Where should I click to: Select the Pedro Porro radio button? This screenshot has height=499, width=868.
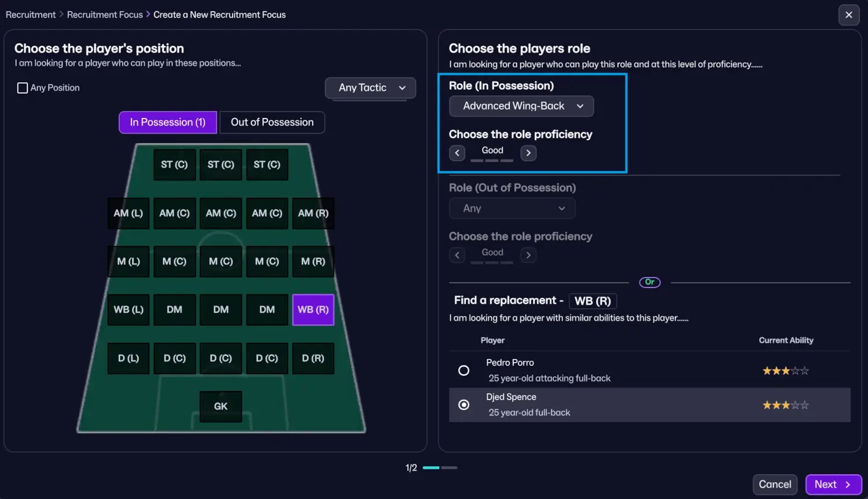(464, 371)
